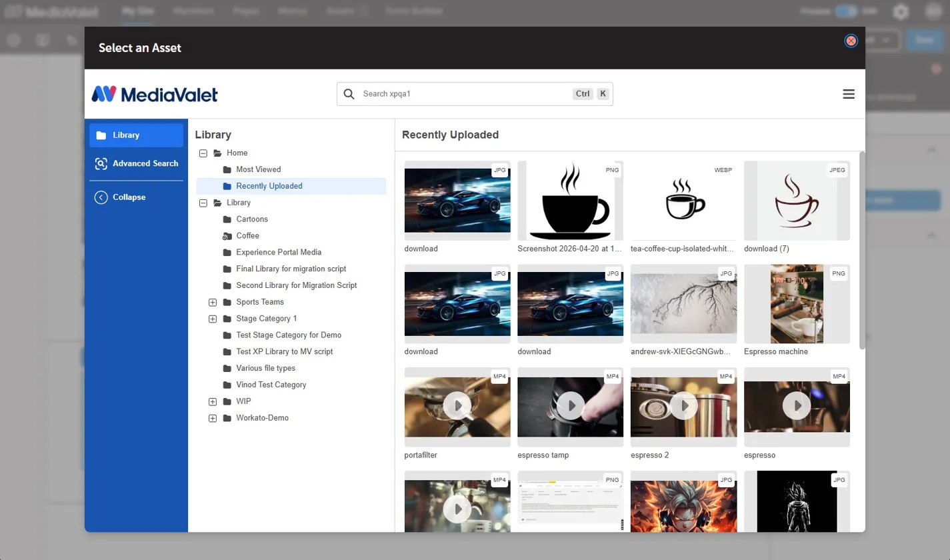Select the Screenshot 2026-04-20 PNG coffee cup thumbnail
Screen dimensions: 950x560
[x=571, y=201]
